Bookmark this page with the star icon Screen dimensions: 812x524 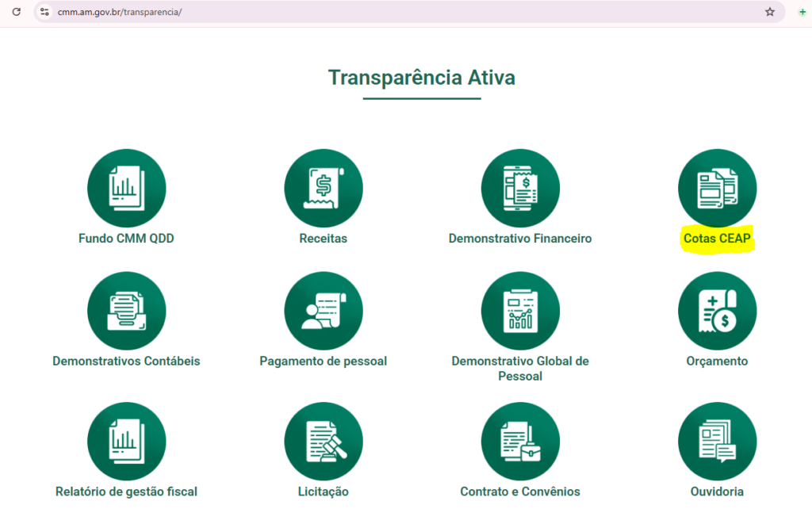pos(770,12)
